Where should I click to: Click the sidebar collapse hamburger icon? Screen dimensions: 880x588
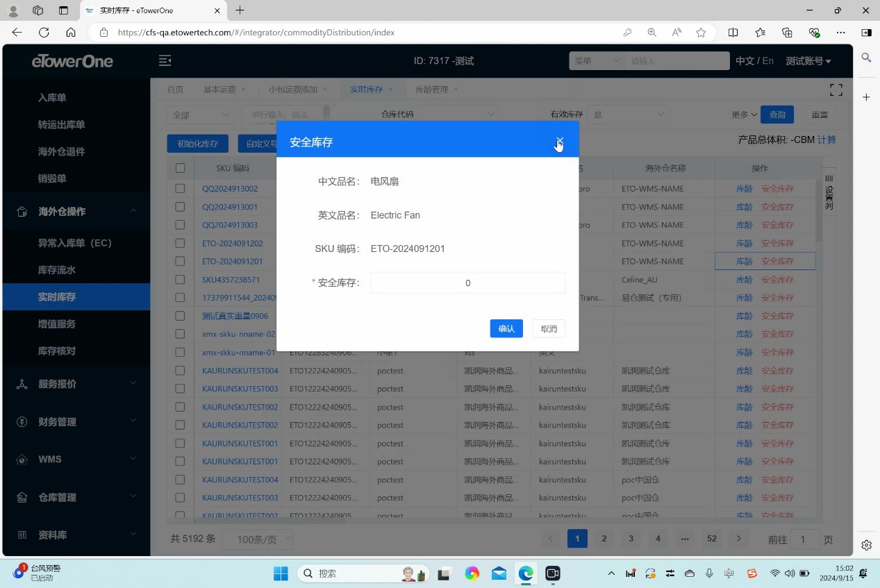(165, 61)
